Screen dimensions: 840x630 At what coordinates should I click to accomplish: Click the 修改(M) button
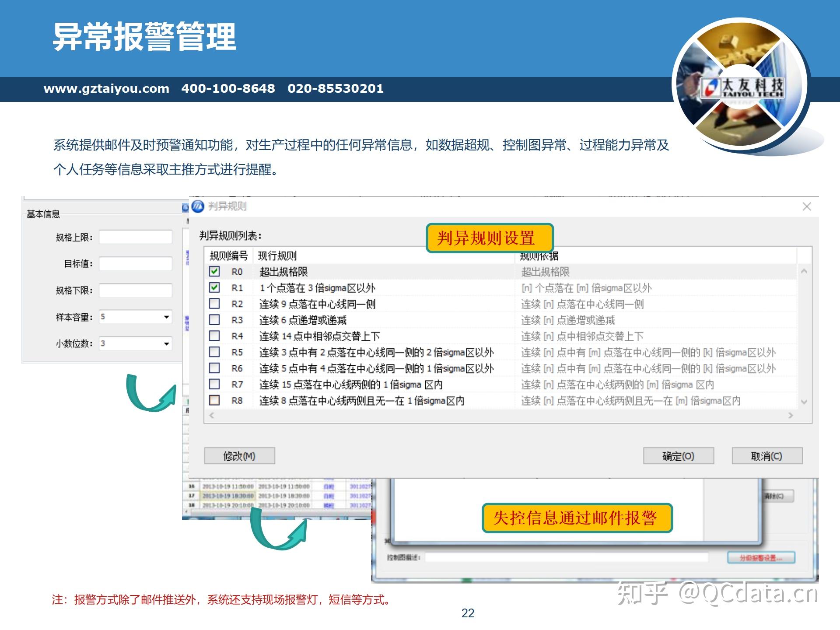(x=239, y=456)
